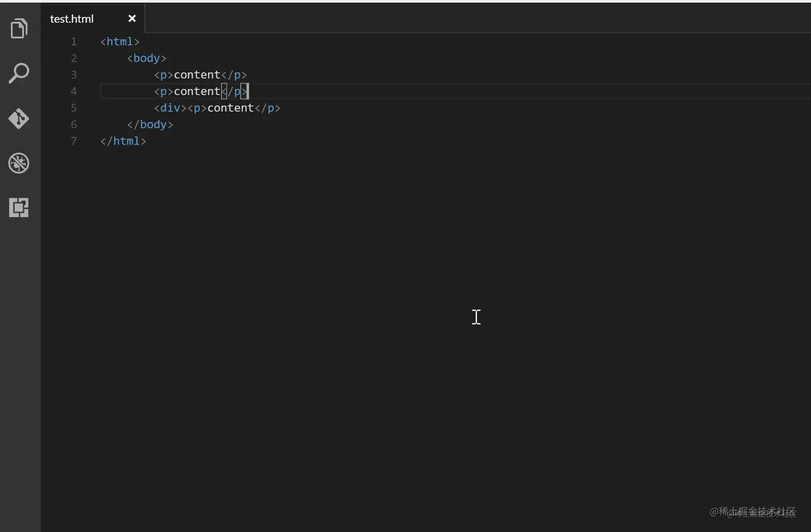Place cursor in opening html tag

tap(120, 42)
